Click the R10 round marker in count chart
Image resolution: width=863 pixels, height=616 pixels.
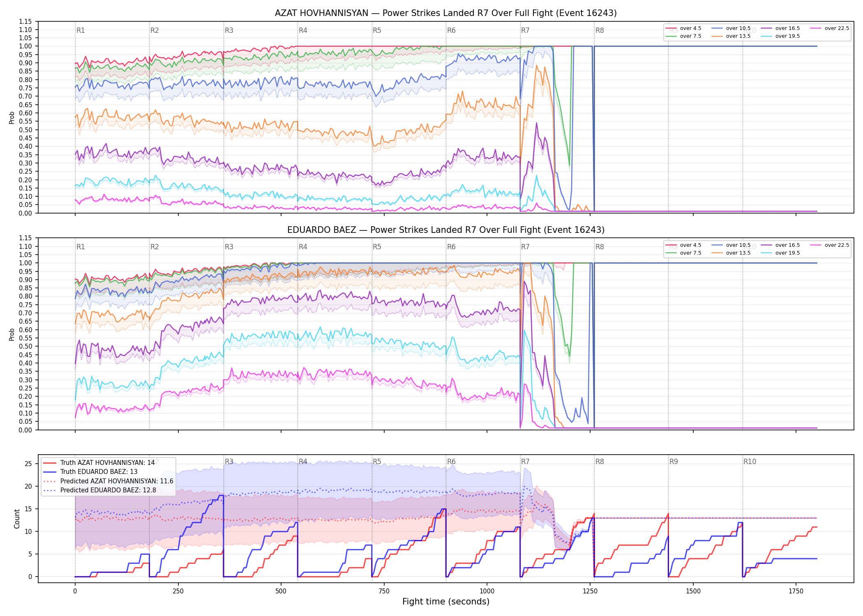[x=750, y=462]
